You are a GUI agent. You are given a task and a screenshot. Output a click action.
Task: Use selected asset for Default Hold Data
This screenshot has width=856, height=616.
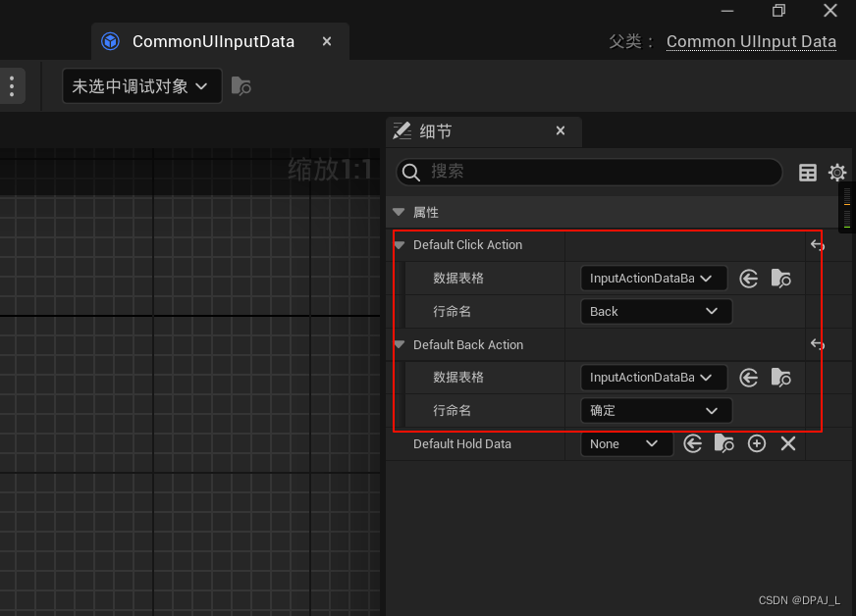click(x=692, y=443)
